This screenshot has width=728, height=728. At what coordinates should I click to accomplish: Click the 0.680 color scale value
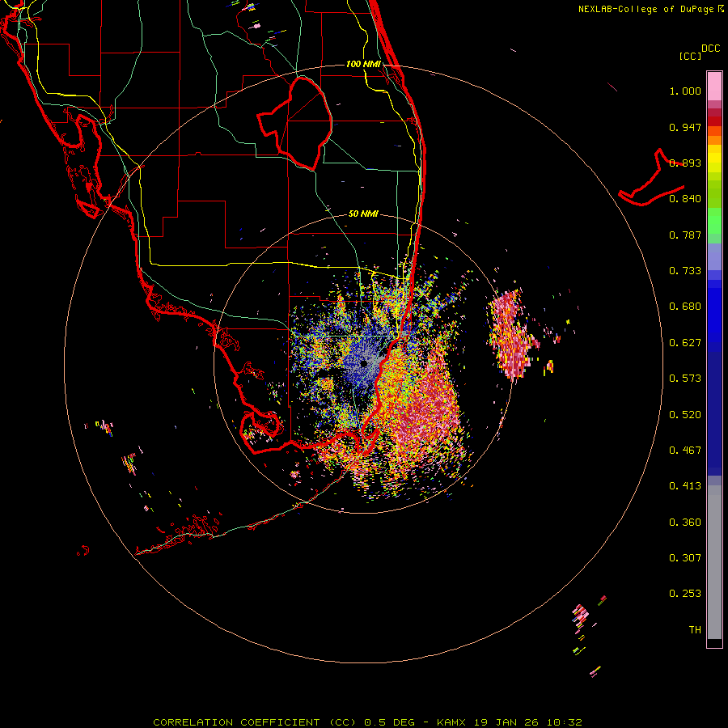coord(685,307)
